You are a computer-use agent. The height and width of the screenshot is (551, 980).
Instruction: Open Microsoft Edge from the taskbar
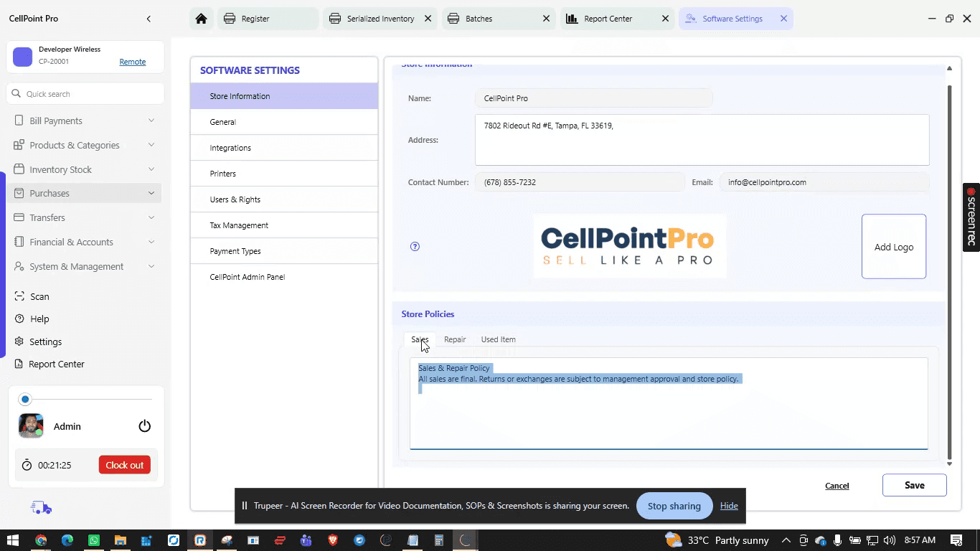[67, 540]
